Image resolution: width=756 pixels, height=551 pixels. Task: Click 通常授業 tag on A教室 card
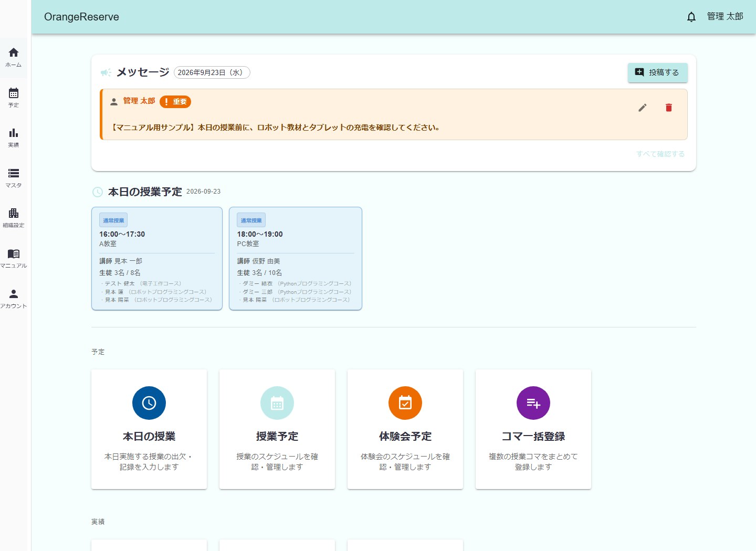tap(113, 220)
